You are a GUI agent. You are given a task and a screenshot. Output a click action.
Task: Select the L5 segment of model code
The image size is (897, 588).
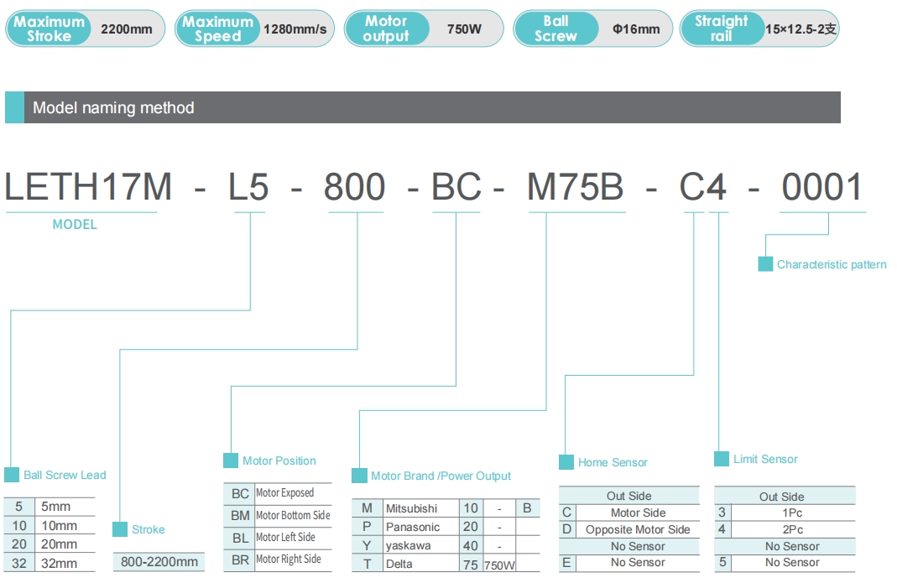(x=249, y=187)
